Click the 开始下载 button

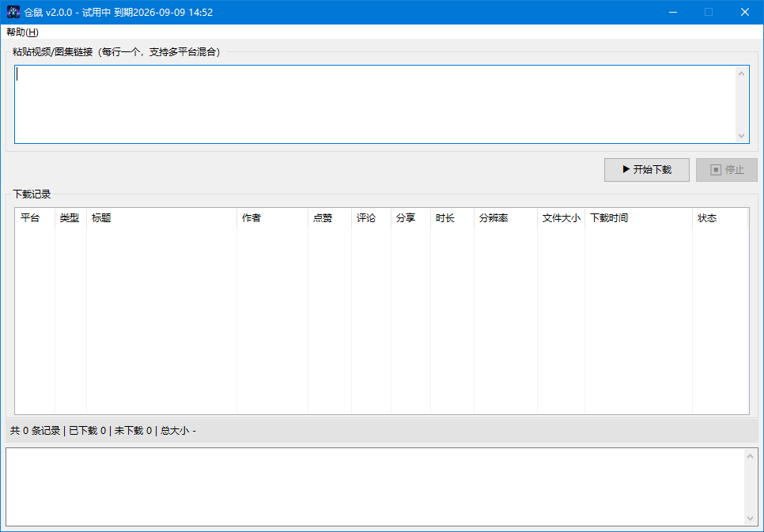tap(647, 169)
